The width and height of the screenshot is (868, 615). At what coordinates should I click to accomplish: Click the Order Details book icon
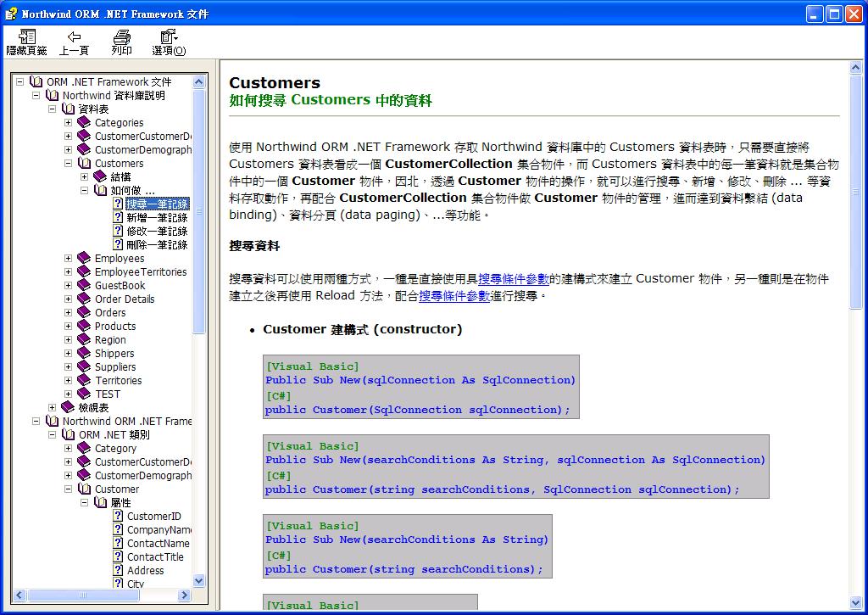(x=84, y=299)
